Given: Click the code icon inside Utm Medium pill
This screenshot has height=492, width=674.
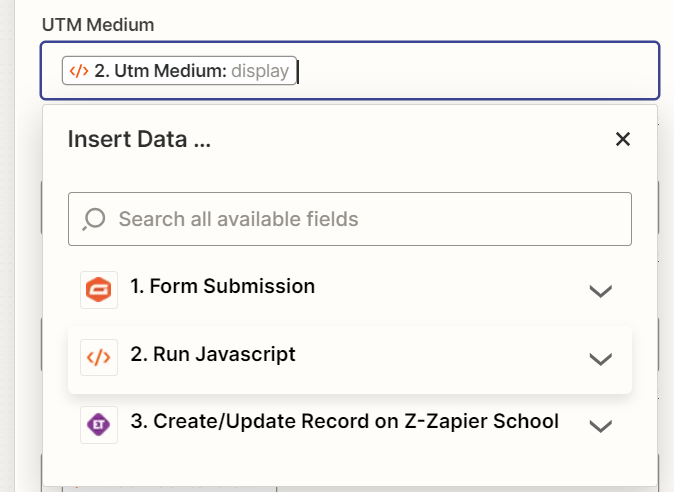Looking at the screenshot, I should tap(79, 71).
